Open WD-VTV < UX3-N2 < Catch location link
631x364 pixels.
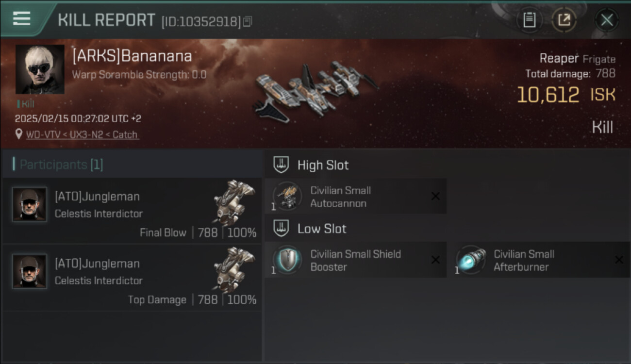pos(82,134)
